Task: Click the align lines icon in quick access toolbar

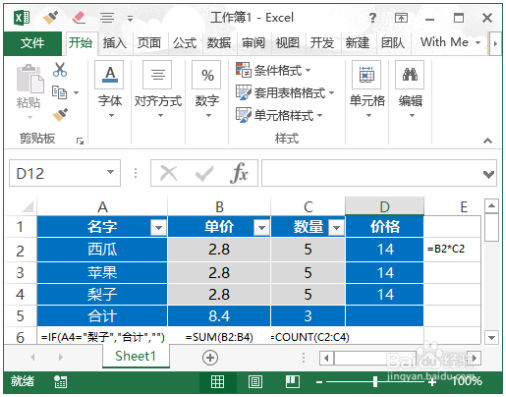Action: (107, 18)
